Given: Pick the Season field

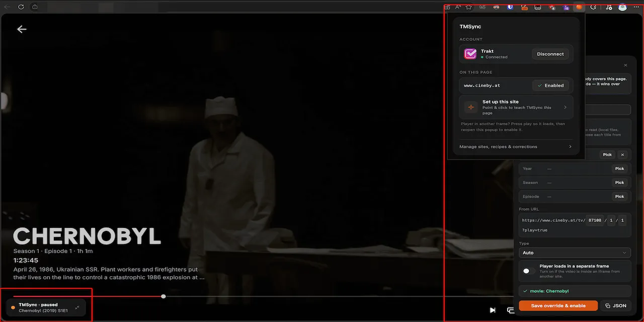Looking at the screenshot, I should (x=619, y=183).
